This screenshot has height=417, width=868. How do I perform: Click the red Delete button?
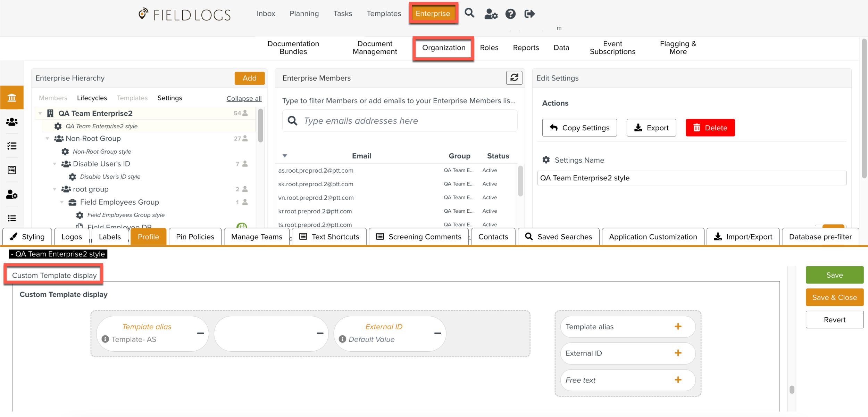(710, 128)
